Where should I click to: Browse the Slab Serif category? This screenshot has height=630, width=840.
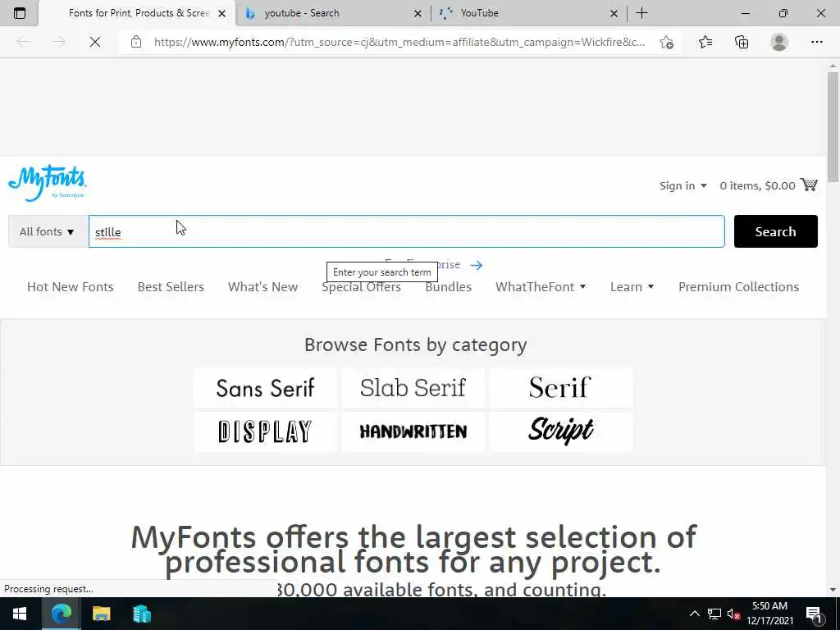pos(413,388)
